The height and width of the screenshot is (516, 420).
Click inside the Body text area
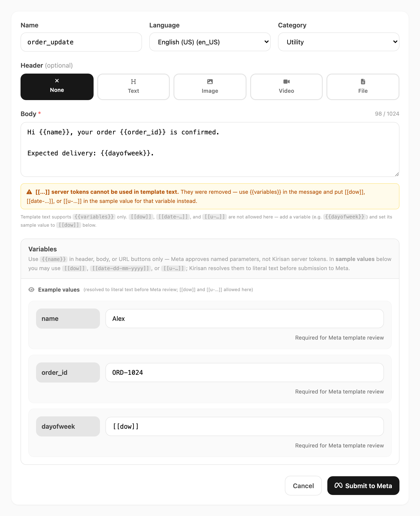[210, 149]
